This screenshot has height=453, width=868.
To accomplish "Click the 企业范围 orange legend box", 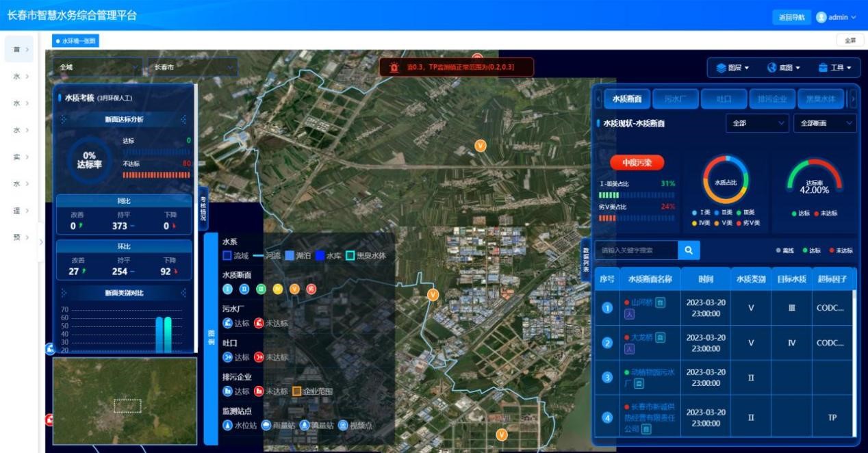I will tap(296, 391).
